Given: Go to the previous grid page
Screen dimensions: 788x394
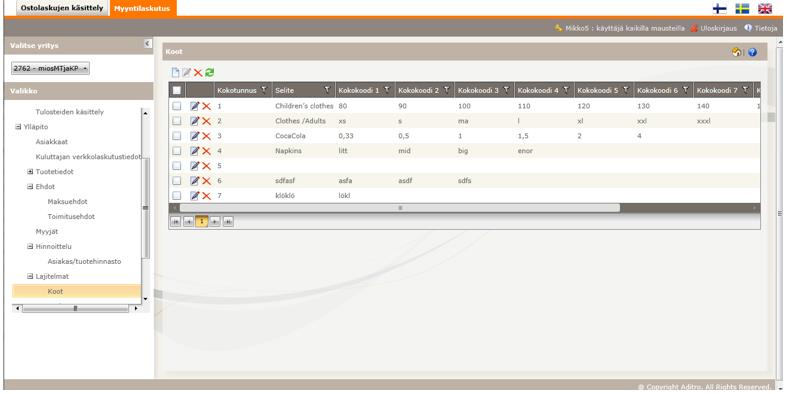Looking at the screenshot, I should pos(188,222).
